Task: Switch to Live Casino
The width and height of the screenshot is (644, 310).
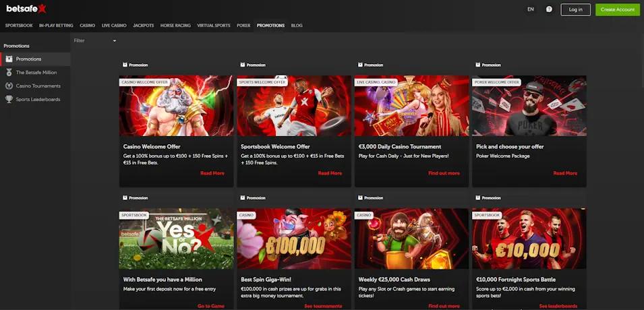Action: [114, 26]
